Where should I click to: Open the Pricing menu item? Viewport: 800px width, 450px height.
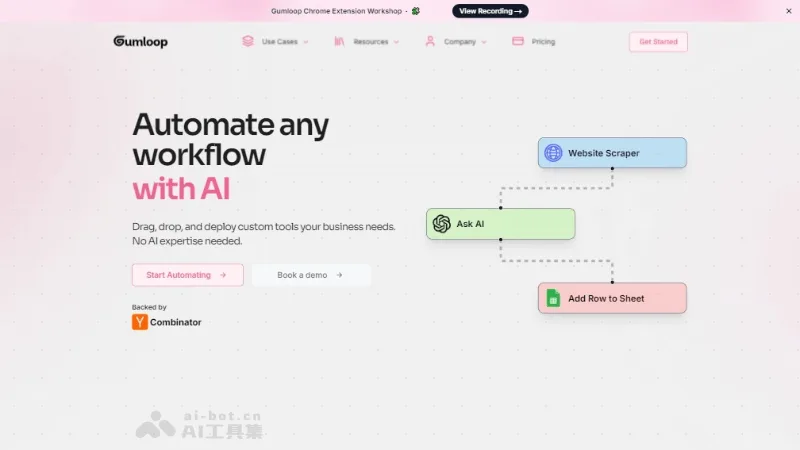[x=543, y=42]
